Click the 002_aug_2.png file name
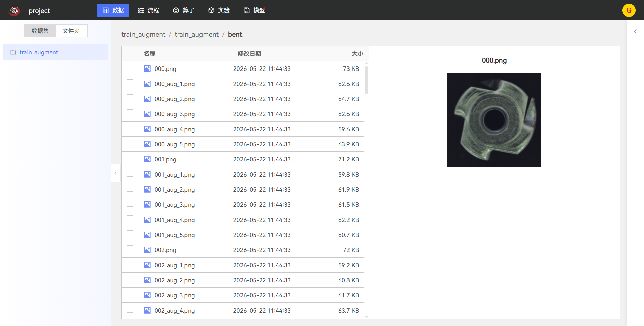Screen dimensions: 644x326 (174, 280)
